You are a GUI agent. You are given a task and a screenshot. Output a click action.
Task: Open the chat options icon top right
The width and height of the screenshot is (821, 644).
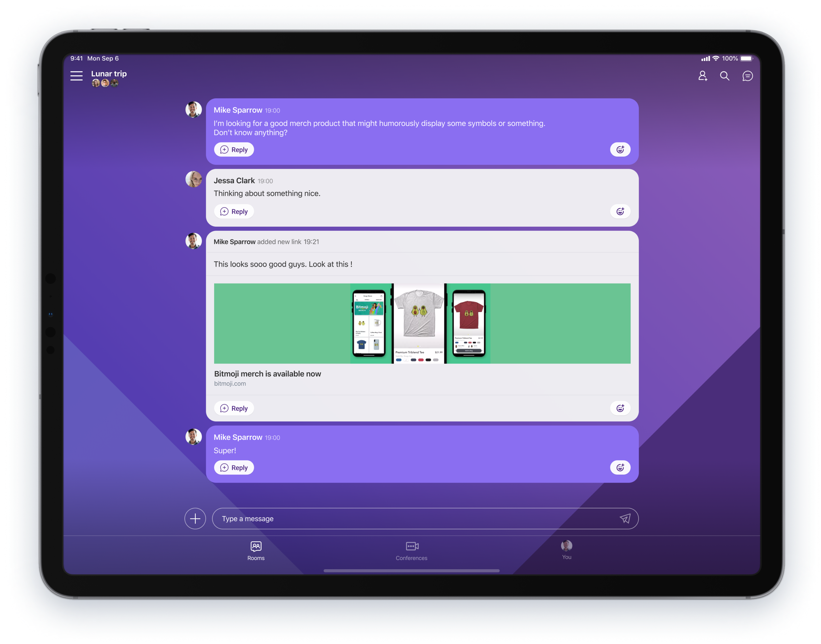[747, 76]
